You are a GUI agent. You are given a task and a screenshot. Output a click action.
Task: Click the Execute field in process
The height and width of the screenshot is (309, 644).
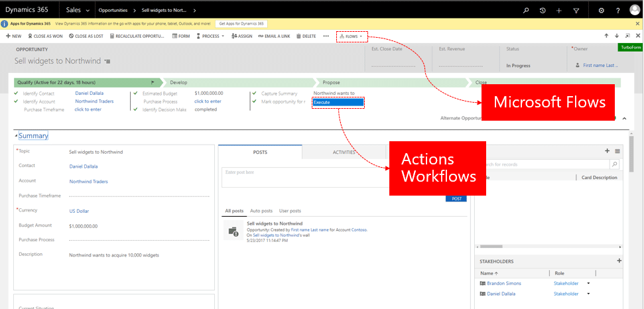click(338, 103)
